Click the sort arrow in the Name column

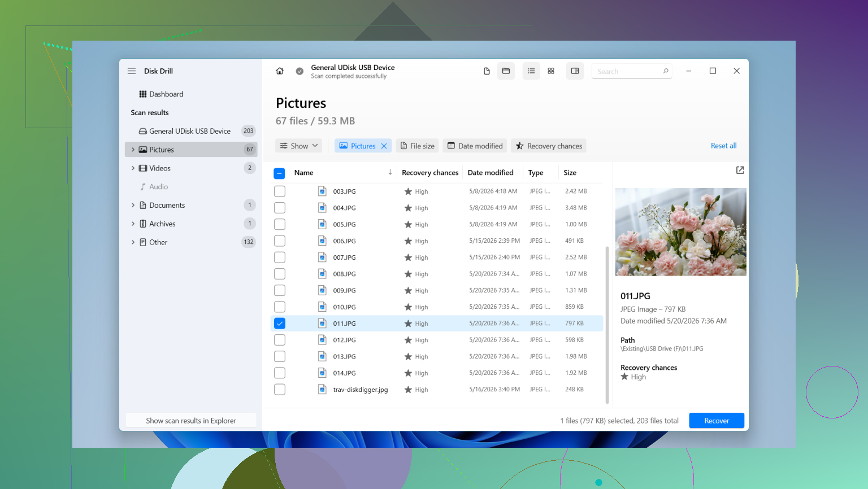[x=390, y=172]
